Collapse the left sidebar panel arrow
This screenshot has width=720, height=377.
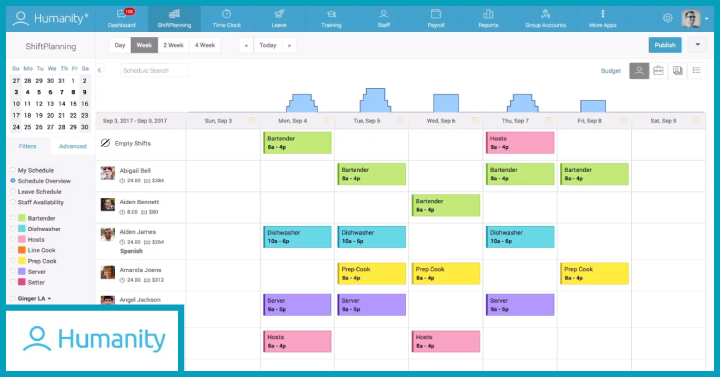coord(100,70)
